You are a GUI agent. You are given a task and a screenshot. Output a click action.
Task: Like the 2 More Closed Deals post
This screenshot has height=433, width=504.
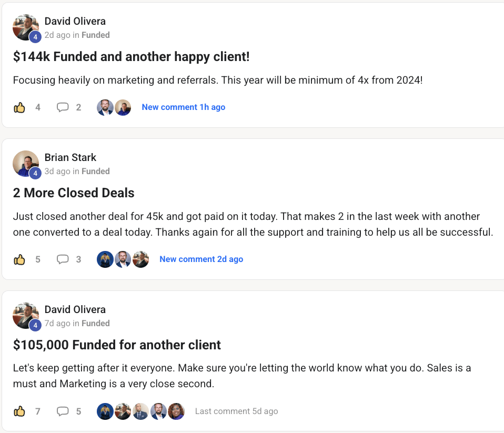pos(19,259)
